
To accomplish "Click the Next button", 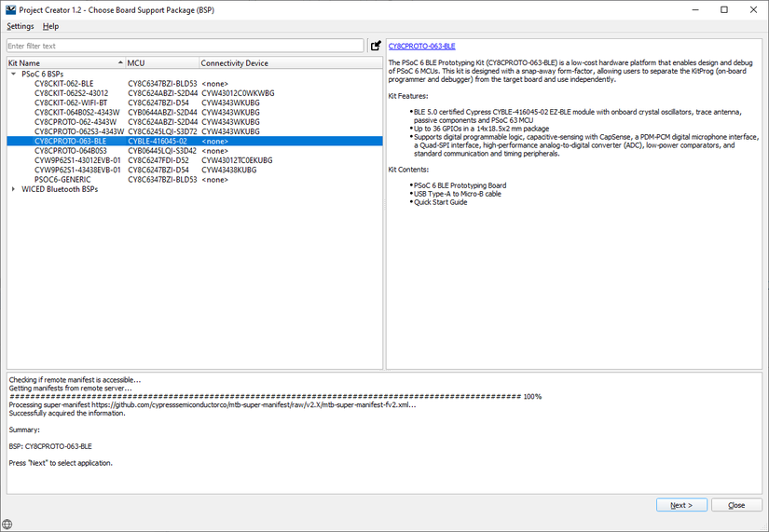I will pyautogui.click(x=681, y=505).
